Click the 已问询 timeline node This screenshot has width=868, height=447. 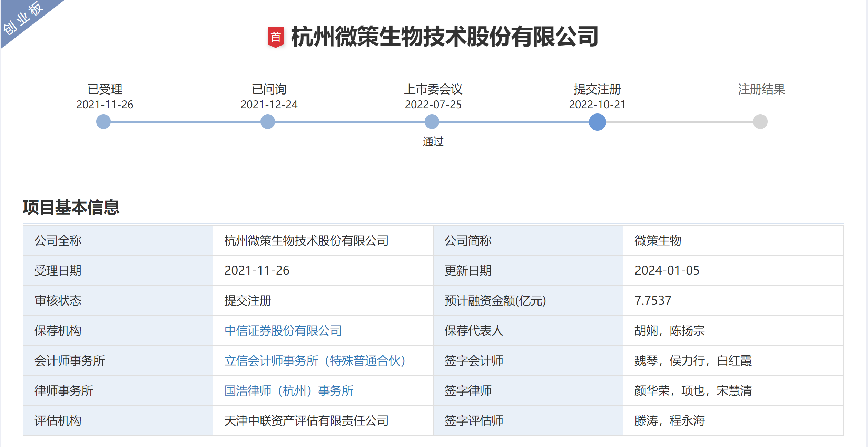pyautogui.click(x=268, y=122)
